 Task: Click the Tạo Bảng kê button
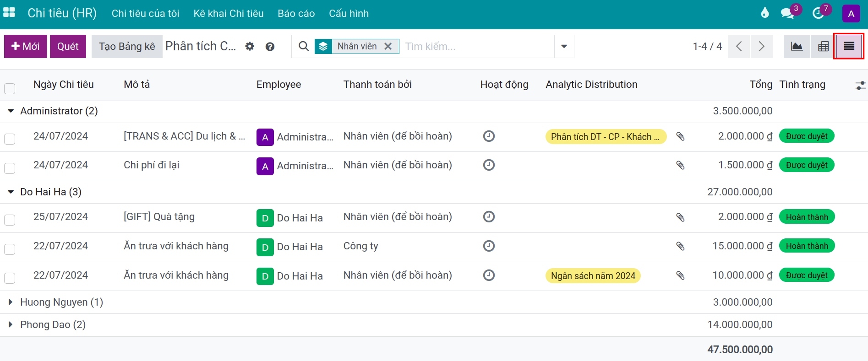click(x=127, y=46)
